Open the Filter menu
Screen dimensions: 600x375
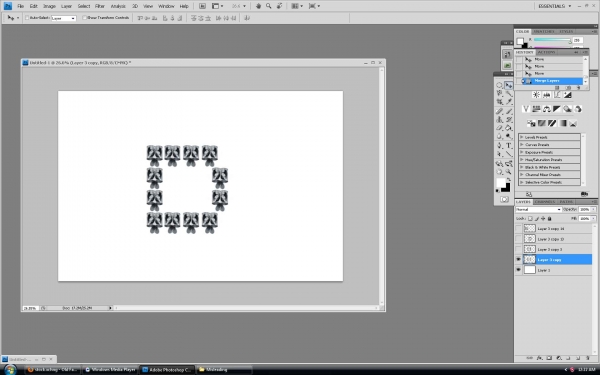coord(100,6)
